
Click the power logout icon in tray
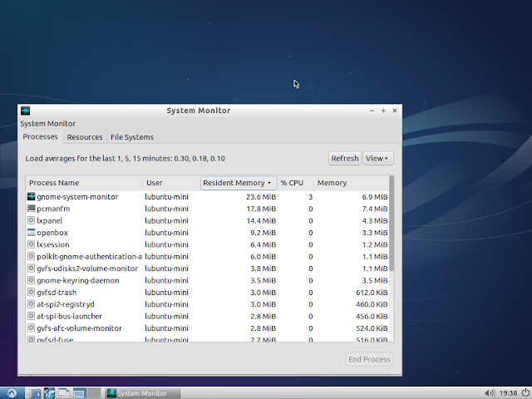525,392
